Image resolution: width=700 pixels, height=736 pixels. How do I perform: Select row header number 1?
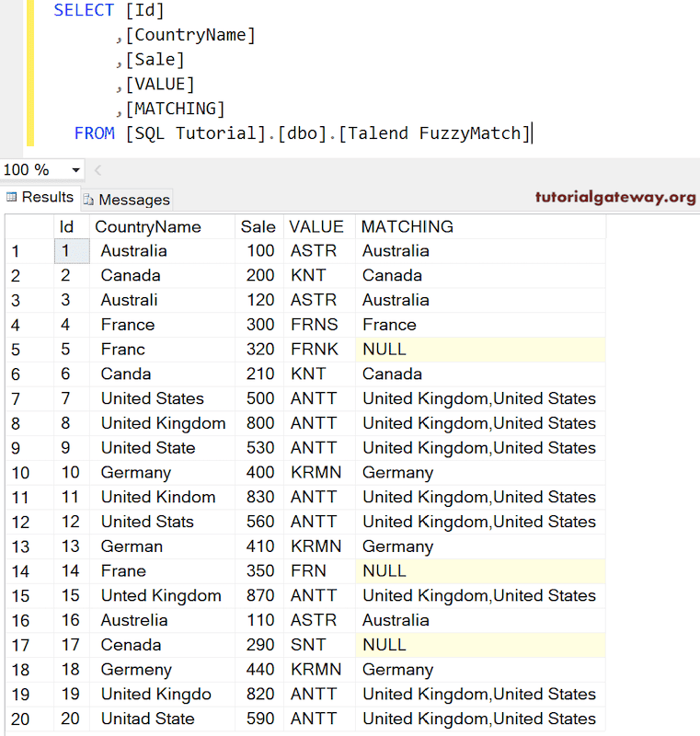pos(29,251)
